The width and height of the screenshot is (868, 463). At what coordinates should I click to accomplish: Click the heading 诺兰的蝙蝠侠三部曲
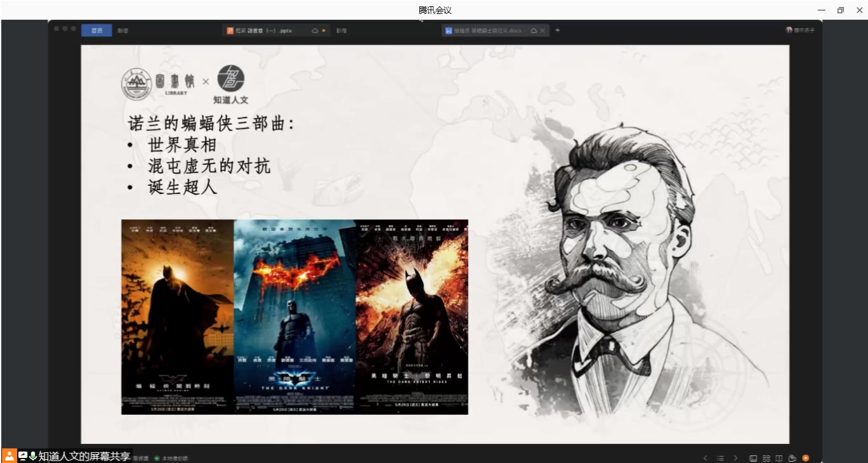[x=211, y=123]
